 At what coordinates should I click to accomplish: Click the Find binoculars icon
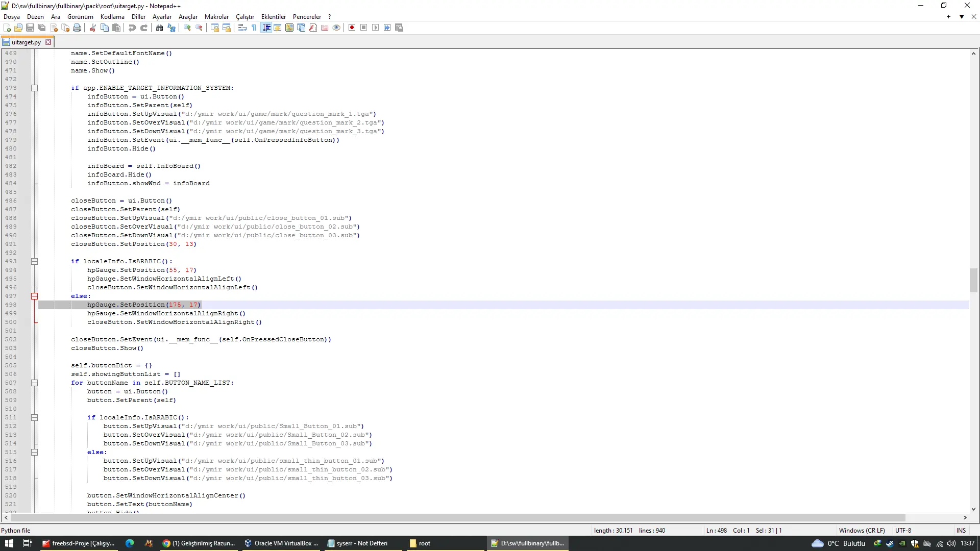(x=159, y=28)
